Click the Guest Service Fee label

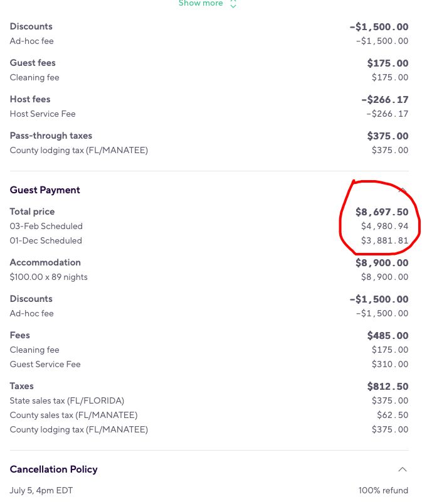(x=45, y=364)
